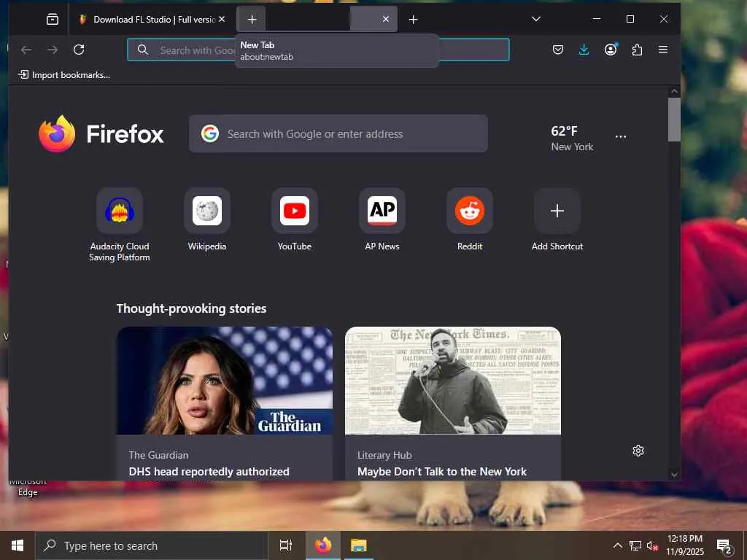Image resolution: width=747 pixels, height=560 pixels.
Task: Show hidden system tray icons
Action: pos(617,545)
